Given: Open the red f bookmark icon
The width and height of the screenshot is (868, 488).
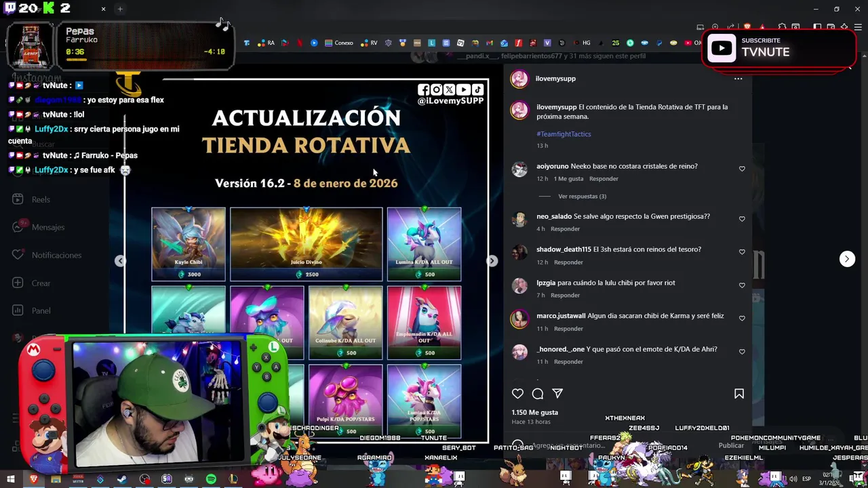Looking at the screenshot, I should [x=519, y=43].
